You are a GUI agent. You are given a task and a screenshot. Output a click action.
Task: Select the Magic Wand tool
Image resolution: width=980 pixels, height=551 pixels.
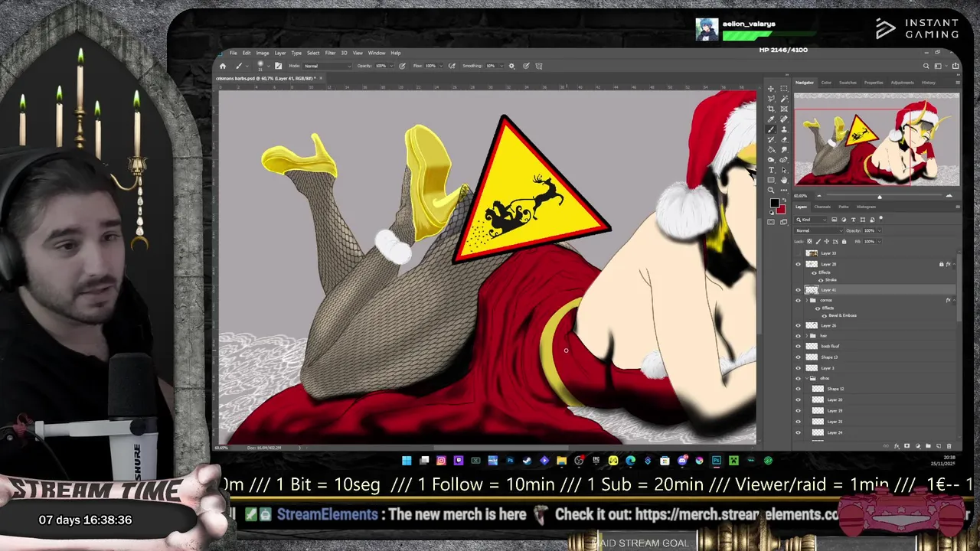pyautogui.click(x=784, y=99)
